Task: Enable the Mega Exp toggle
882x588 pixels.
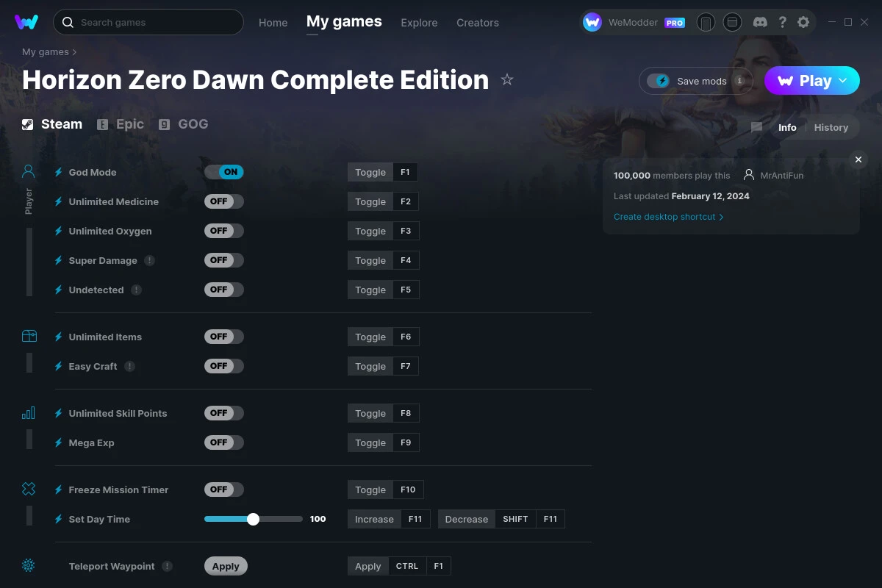Action: click(x=223, y=442)
